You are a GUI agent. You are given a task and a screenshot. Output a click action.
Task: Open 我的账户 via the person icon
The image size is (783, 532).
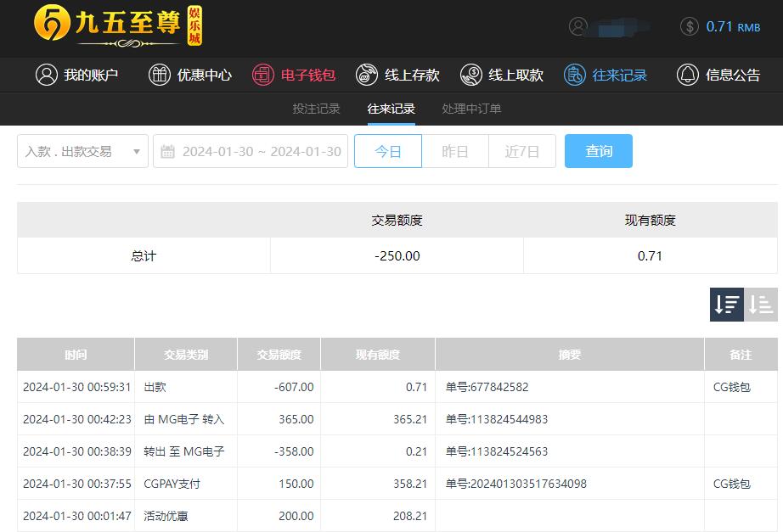coord(46,75)
